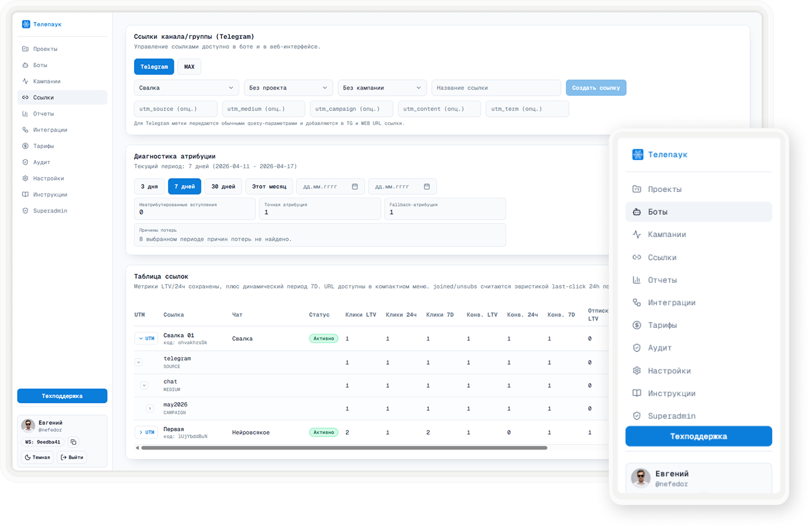Focus the utm_content (опц.) field
The width and height of the screenshot is (812, 529).
click(439, 109)
